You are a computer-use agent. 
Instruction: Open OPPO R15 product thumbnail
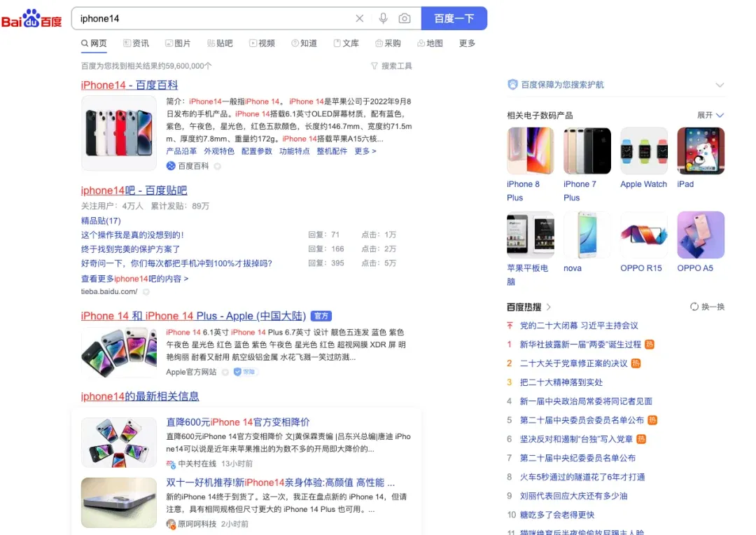point(644,235)
